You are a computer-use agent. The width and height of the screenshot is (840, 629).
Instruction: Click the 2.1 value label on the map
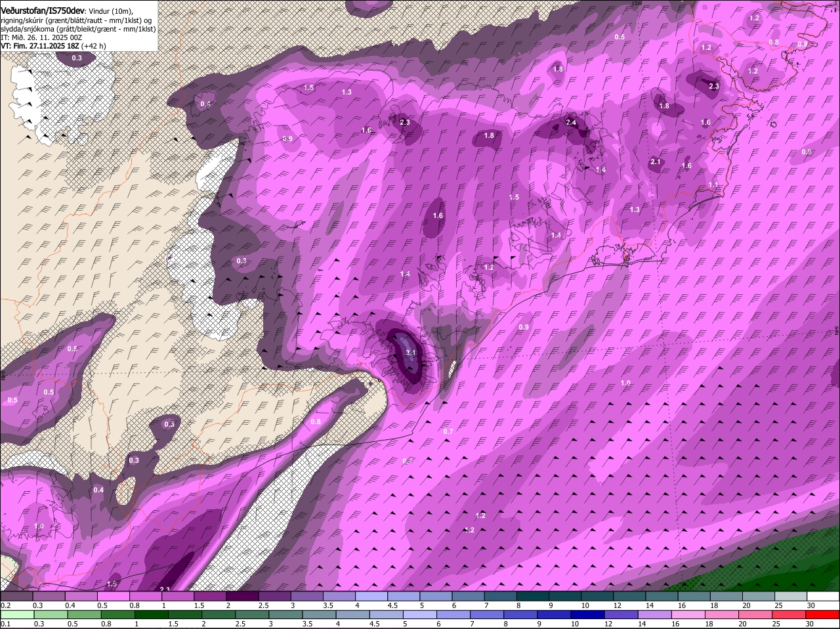click(x=656, y=162)
